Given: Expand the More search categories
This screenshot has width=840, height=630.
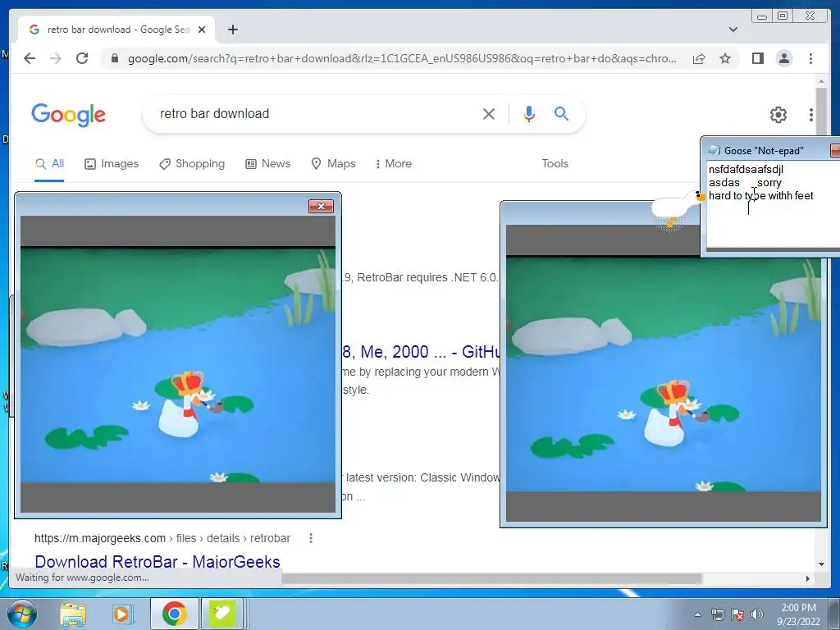Looking at the screenshot, I should click(393, 164).
